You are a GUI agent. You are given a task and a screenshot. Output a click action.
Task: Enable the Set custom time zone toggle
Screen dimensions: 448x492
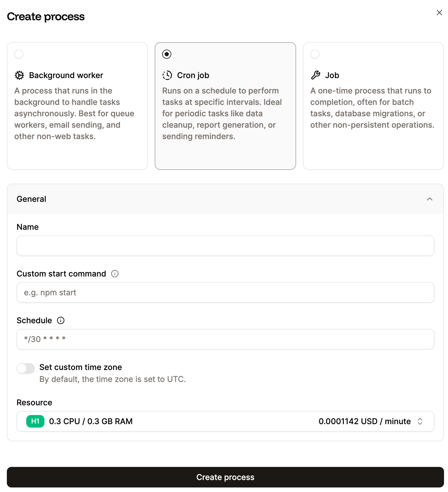click(x=25, y=368)
